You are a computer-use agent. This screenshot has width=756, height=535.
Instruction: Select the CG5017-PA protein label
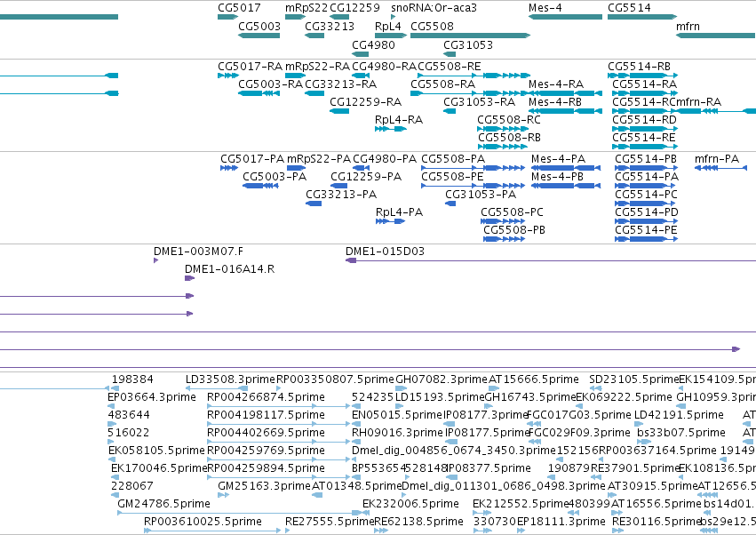pyautogui.click(x=252, y=159)
